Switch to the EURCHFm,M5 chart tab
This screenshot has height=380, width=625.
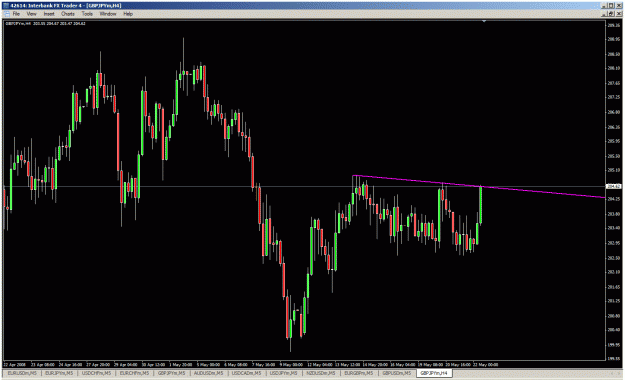(134, 373)
